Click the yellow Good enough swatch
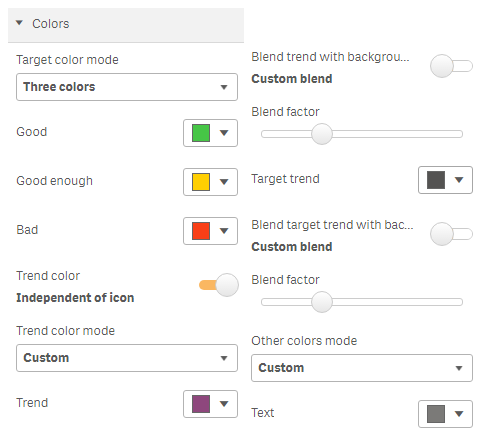The height and width of the screenshot is (441, 480). 201,182
